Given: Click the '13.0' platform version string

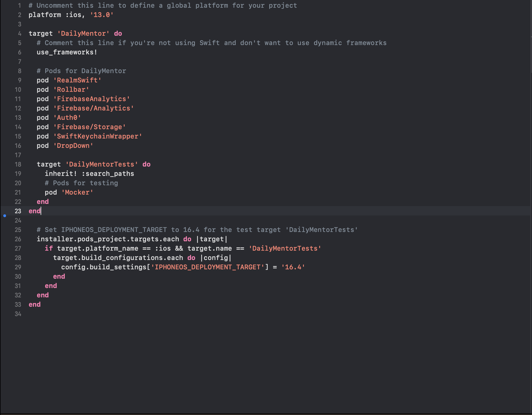Looking at the screenshot, I should tap(102, 15).
